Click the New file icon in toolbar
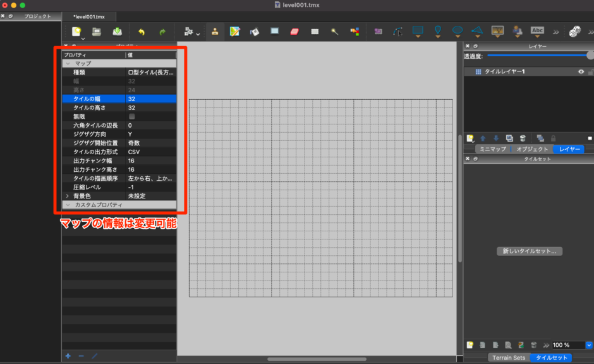This screenshot has height=364, width=594. coord(76,32)
